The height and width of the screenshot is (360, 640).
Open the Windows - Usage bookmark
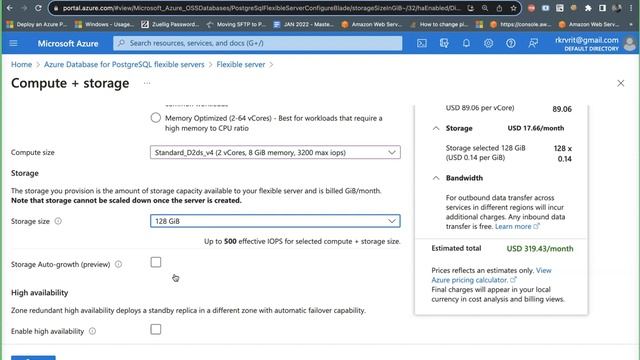[104, 24]
